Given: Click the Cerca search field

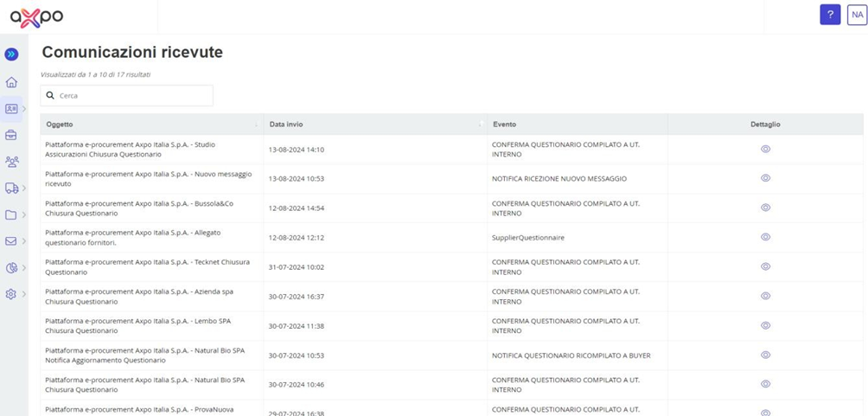Looking at the screenshot, I should pyautogui.click(x=127, y=95).
